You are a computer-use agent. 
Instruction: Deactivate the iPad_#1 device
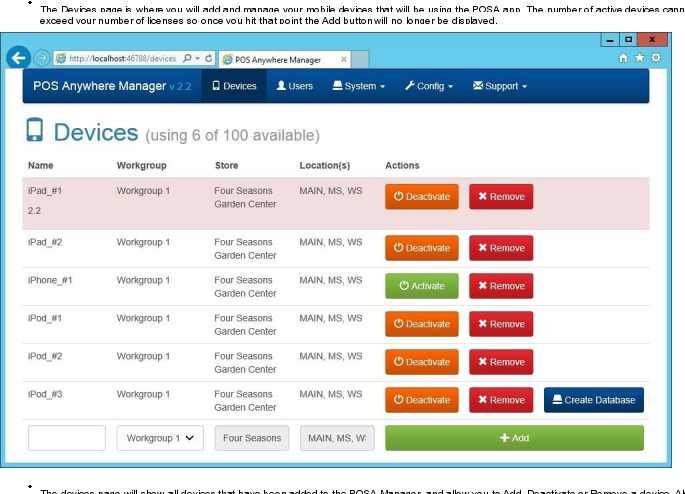point(422,197)
